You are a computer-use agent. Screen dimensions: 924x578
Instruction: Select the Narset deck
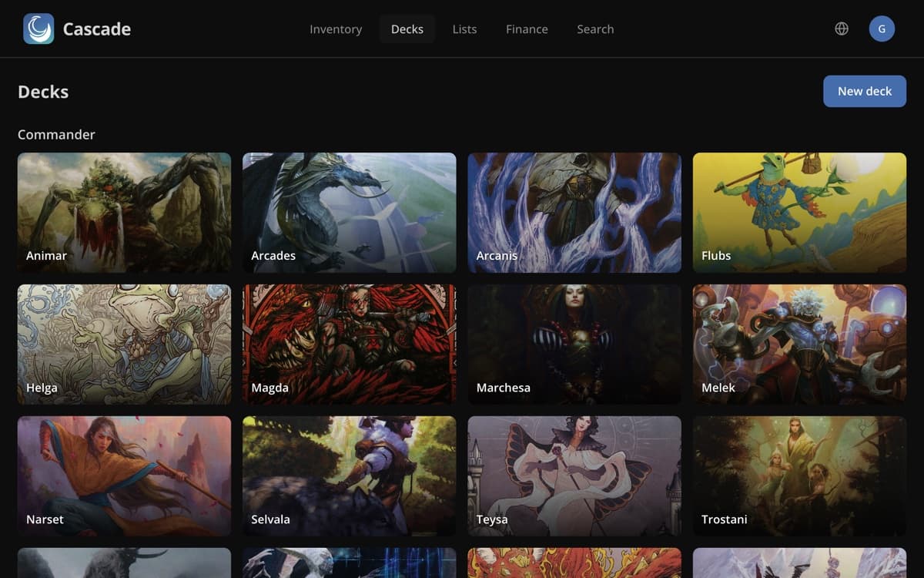[x=124, y=476]
